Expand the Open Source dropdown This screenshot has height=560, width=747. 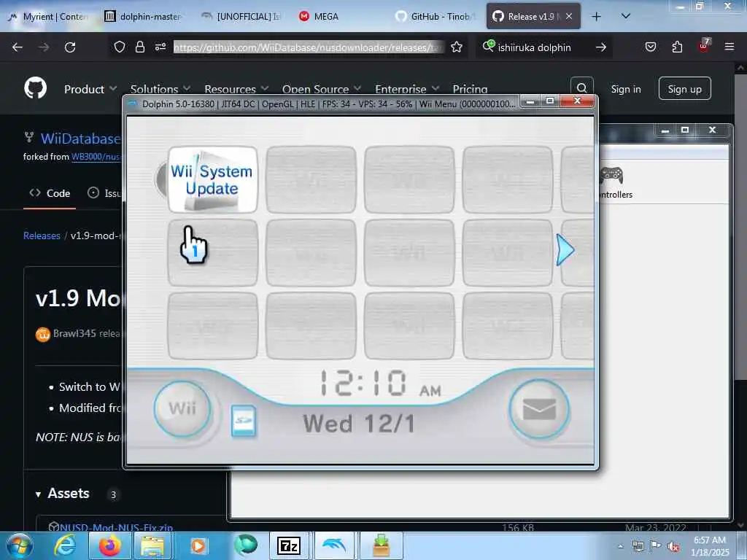click(322, 89)
